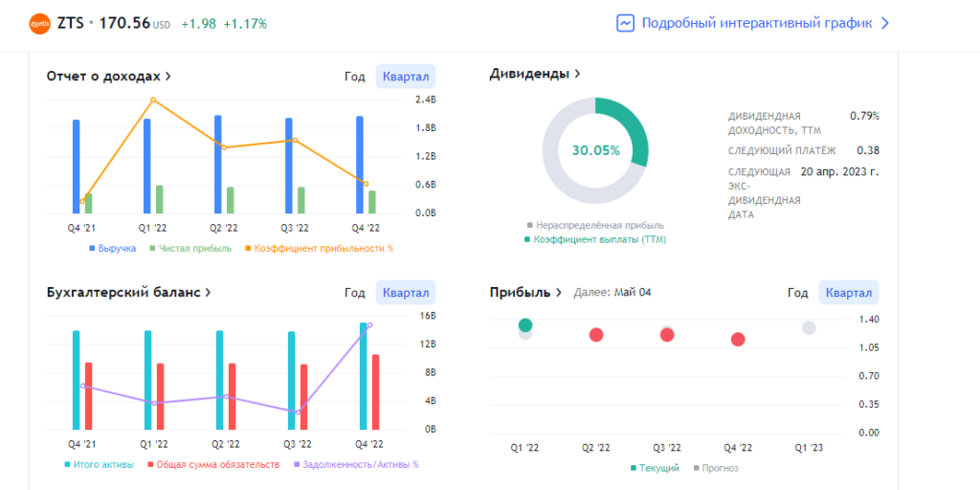The image size is (980, 490).
Task: Click the red Q2 '22 earnings dot
Action: 596,335
